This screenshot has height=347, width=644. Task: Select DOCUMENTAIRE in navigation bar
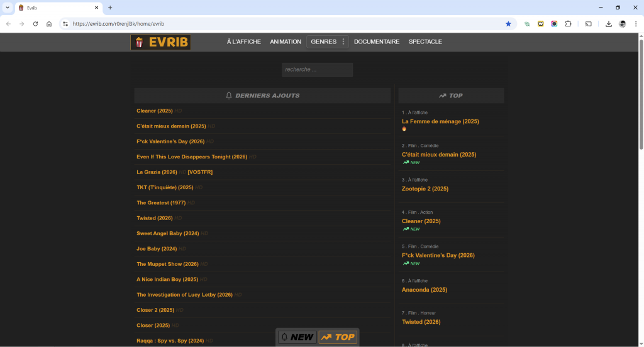point(376,42)
